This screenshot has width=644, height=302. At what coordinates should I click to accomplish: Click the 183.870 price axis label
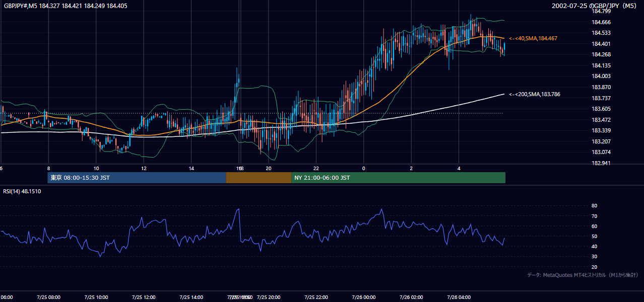coord(600,87)
